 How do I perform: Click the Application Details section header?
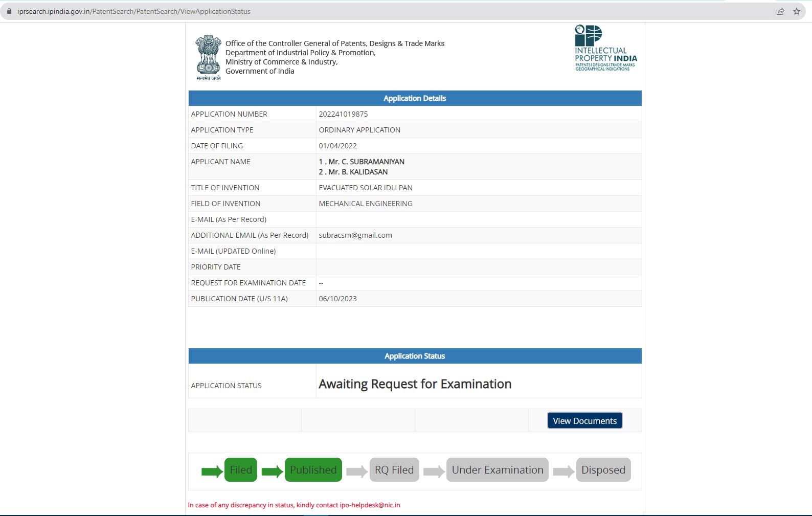coord(415,98)
